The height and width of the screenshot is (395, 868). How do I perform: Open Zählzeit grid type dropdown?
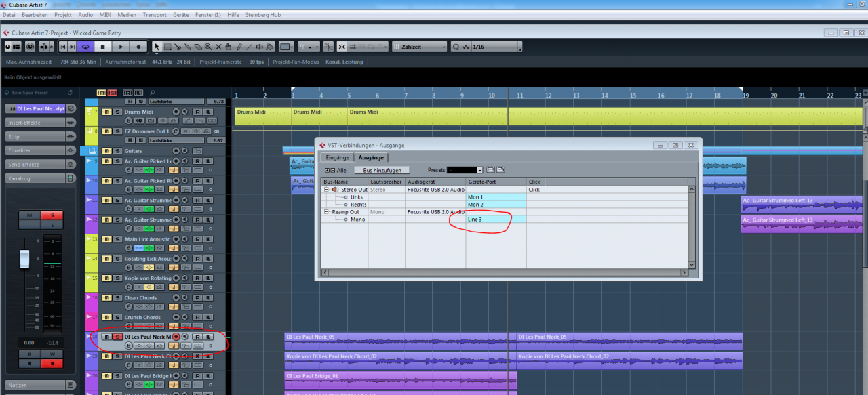coord(420,47)
